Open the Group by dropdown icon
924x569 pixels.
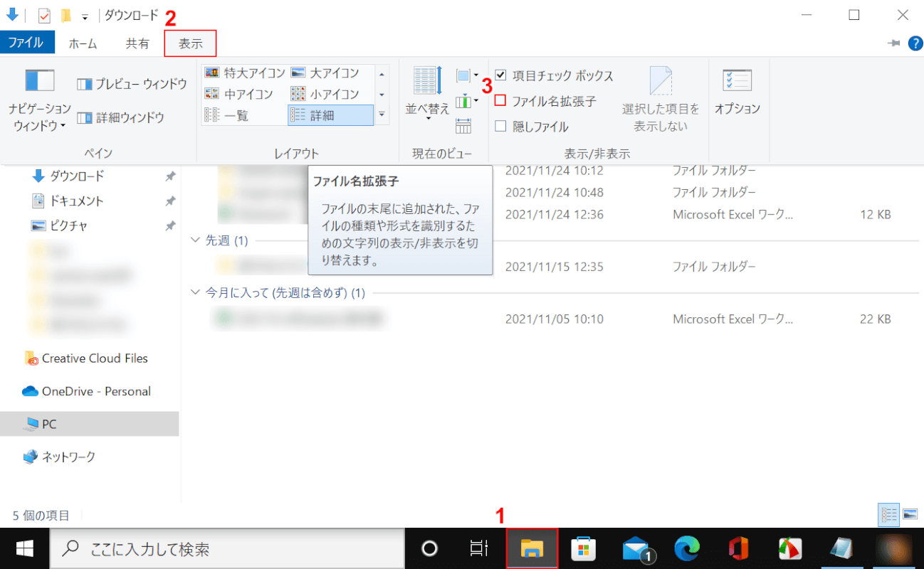467,75
